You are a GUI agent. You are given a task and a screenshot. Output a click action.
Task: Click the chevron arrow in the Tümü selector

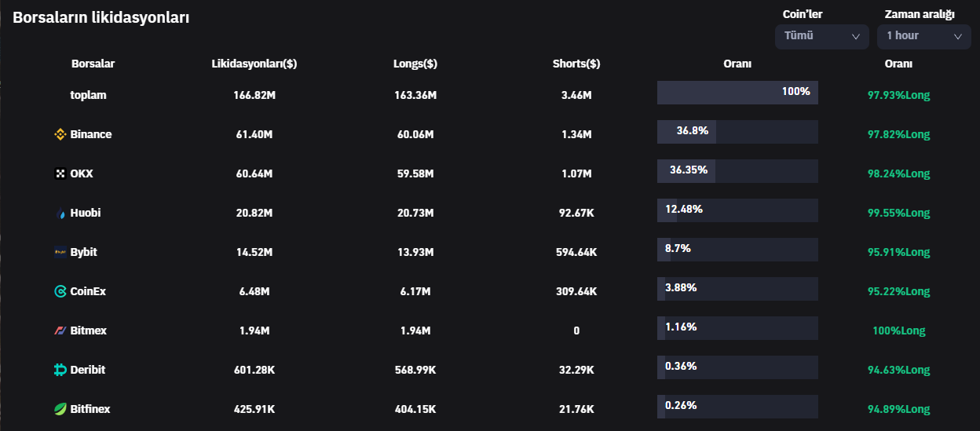point(856,36)
